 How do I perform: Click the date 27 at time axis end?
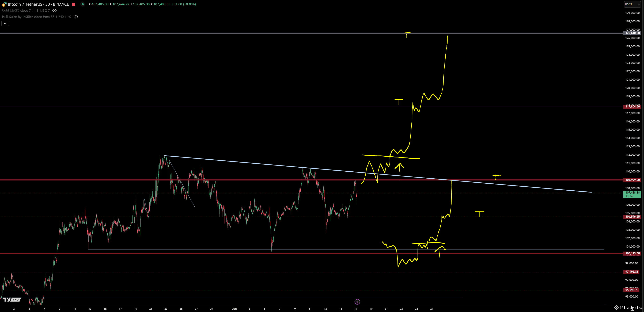click(431, 309)
